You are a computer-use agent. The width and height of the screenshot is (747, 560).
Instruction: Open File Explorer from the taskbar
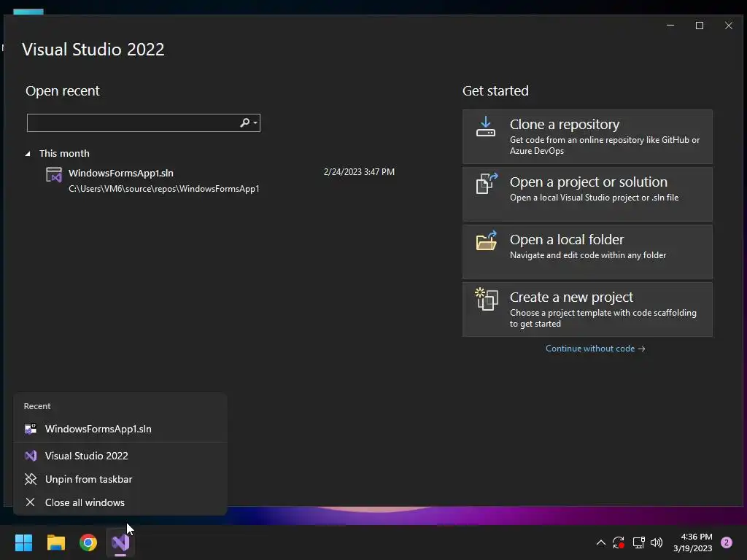(55, 542)
